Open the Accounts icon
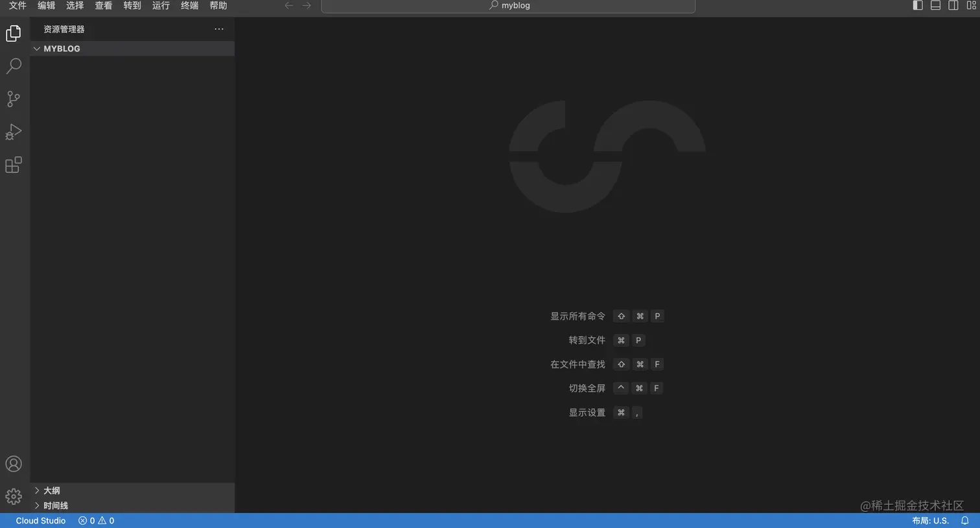 click(x=14, y=464)
